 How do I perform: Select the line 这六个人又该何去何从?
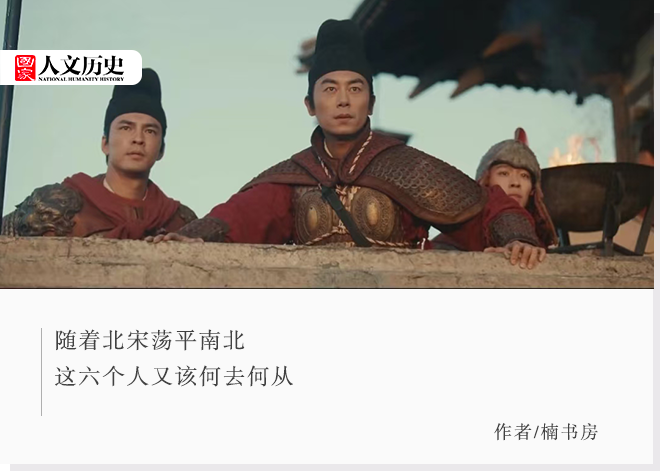(x=174, y=376)
